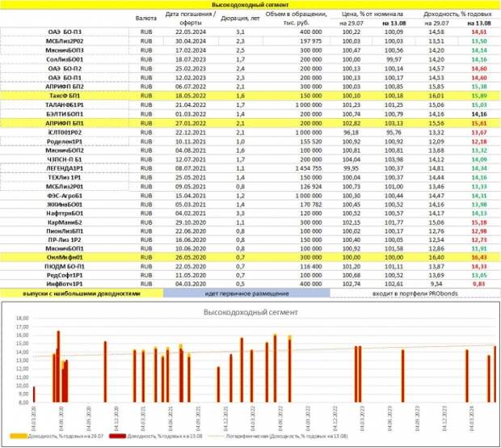The image size is (501, 448).
Task: Click maturity date '22.12.2021'
Action: tap(191, 133)
